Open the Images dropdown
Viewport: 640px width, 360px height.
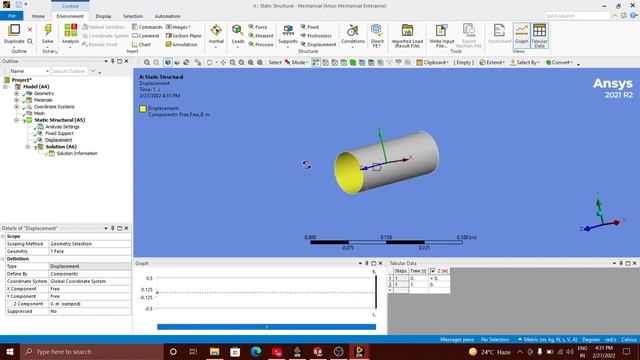click(178, 27)
